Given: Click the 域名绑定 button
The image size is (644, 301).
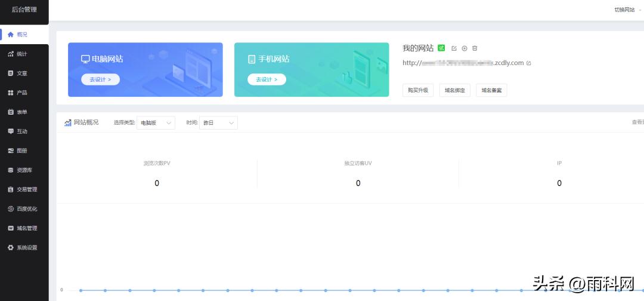Looking at the screenshot, I should point(454,90).
